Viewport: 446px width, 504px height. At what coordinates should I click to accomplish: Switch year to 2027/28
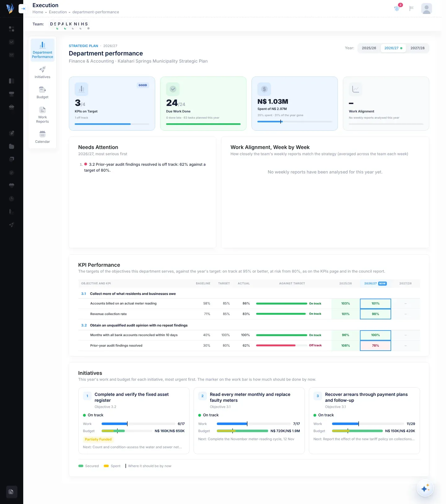click(x=418, y=48)
